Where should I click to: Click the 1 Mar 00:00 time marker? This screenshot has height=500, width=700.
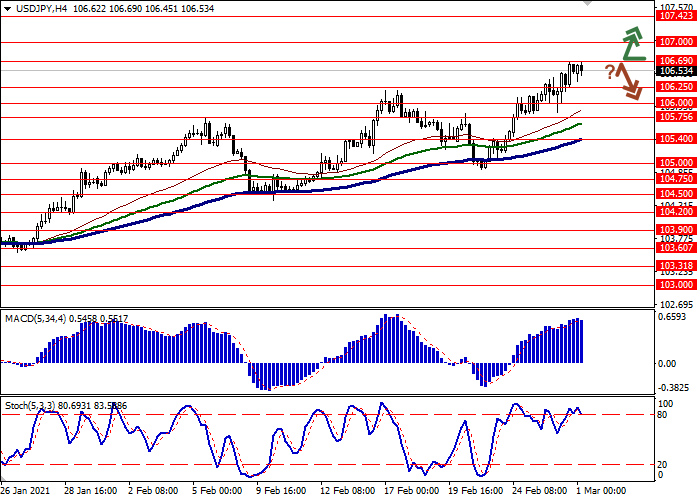[601, 491]
